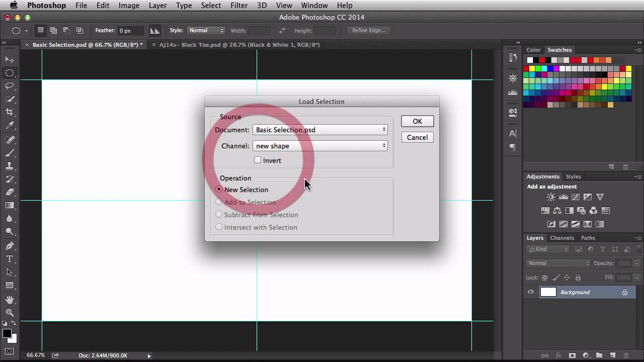The width and height of the screenshot is (644, 362).
Task: Click the foreground color swatch
Action: 7,334
